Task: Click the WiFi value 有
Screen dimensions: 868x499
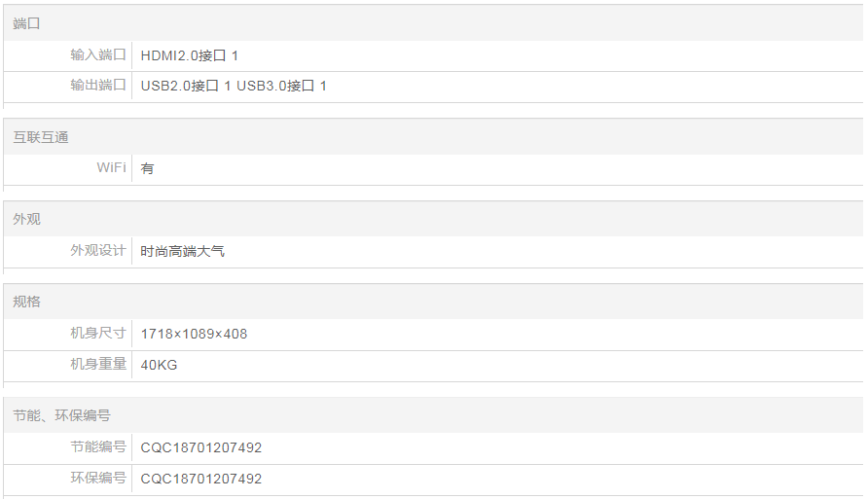Action: click(x=147, y=168)
